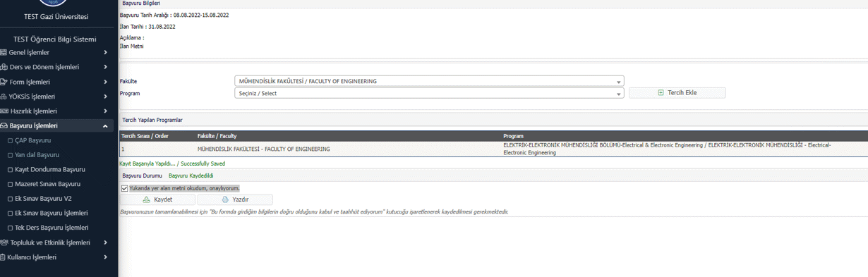Click square icon before ÇAP Başvuru
Viewport: 868px width, 277px height.
pyautogui.click(x=10, y=140)
